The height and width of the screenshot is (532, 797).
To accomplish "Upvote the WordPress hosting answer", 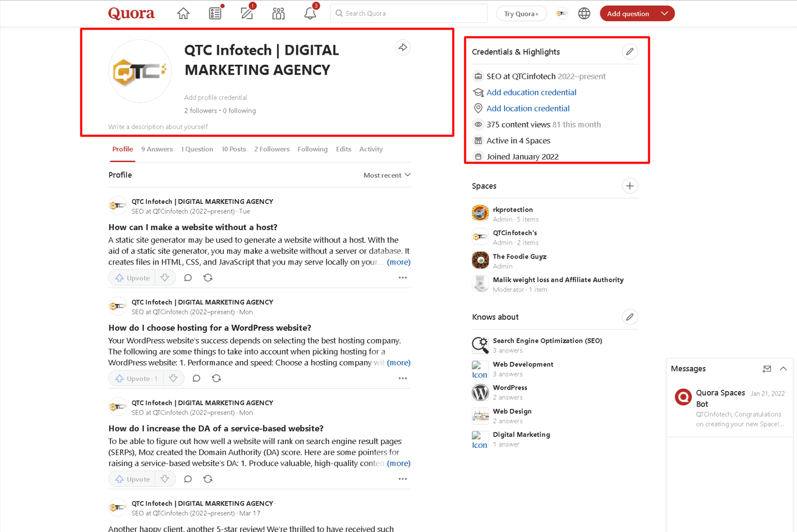I will [x=136, y=378].
